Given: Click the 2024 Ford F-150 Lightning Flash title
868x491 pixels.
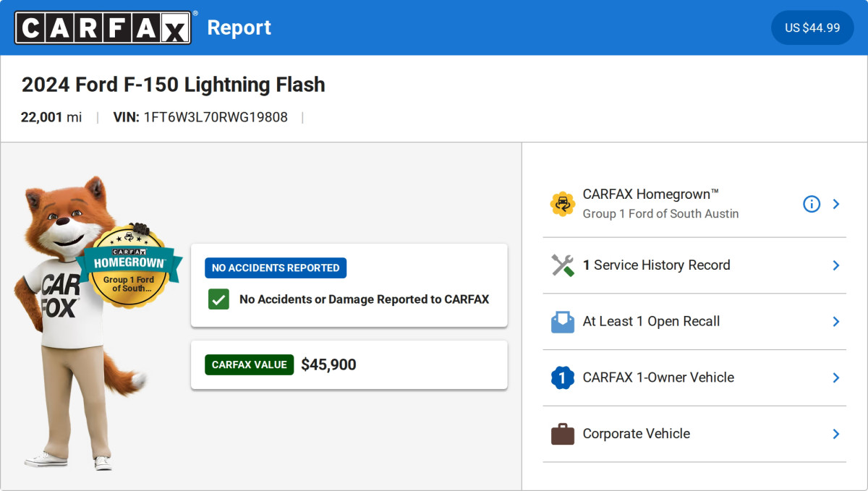Looking at the screenshot, I should (x=174, y=85).
